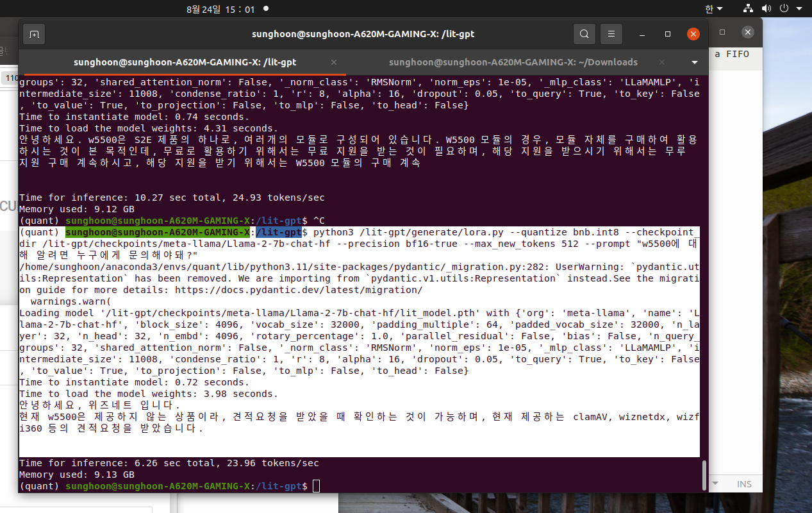Switch to the ~/Downloads terminal tab
Viewport: 812px width, 513px height.
513,62
